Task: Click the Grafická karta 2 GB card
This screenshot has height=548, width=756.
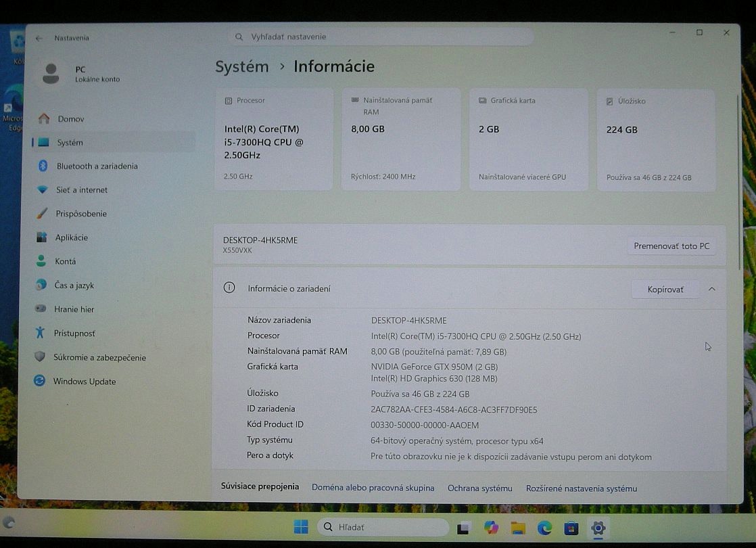Action: coord(528,139)
